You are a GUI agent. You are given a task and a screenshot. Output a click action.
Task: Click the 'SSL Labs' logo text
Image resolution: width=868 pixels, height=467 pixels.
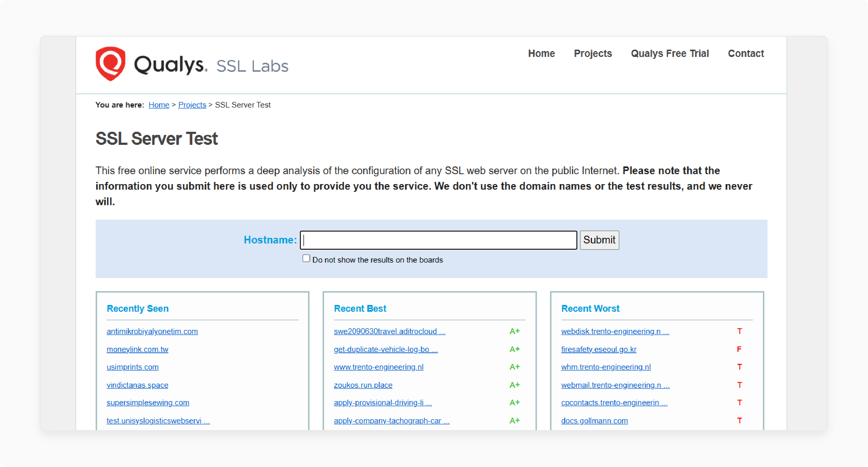(x=252, y=66)
